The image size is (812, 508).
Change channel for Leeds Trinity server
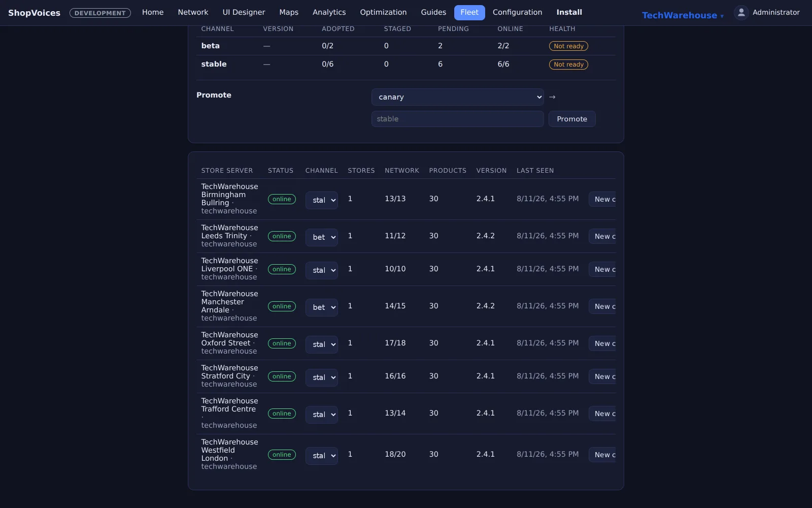[322, 237]
